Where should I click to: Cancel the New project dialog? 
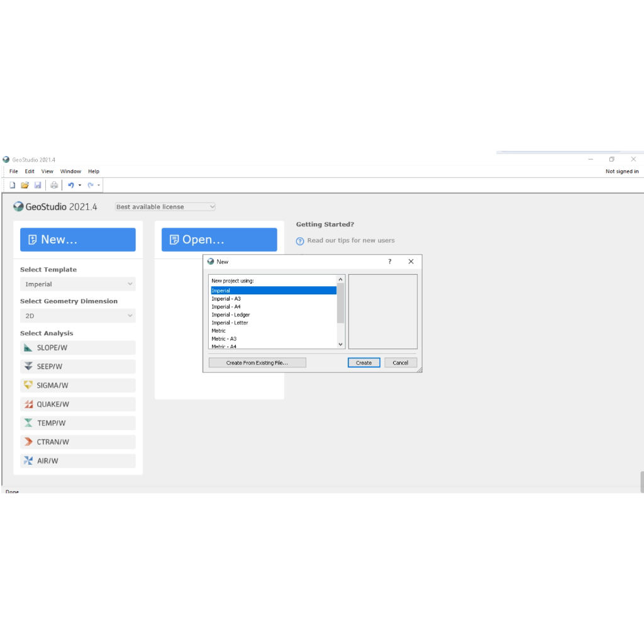tap(401, 363)
